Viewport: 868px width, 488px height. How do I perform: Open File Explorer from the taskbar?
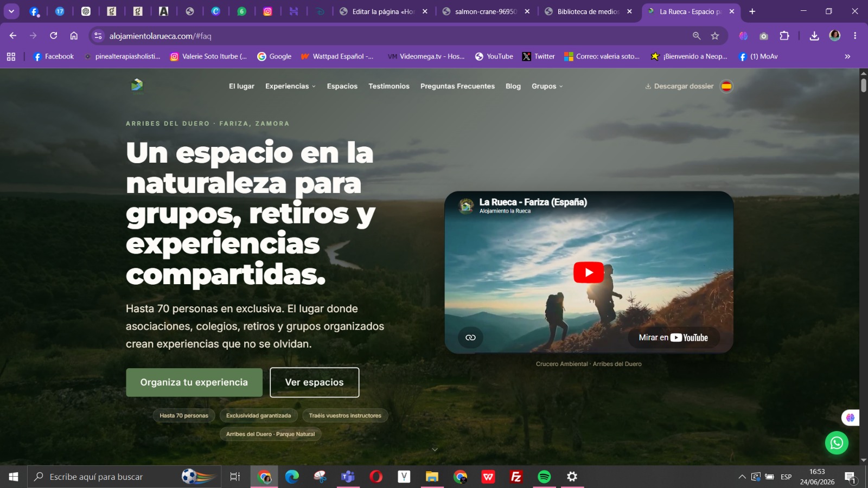point(432,477)
